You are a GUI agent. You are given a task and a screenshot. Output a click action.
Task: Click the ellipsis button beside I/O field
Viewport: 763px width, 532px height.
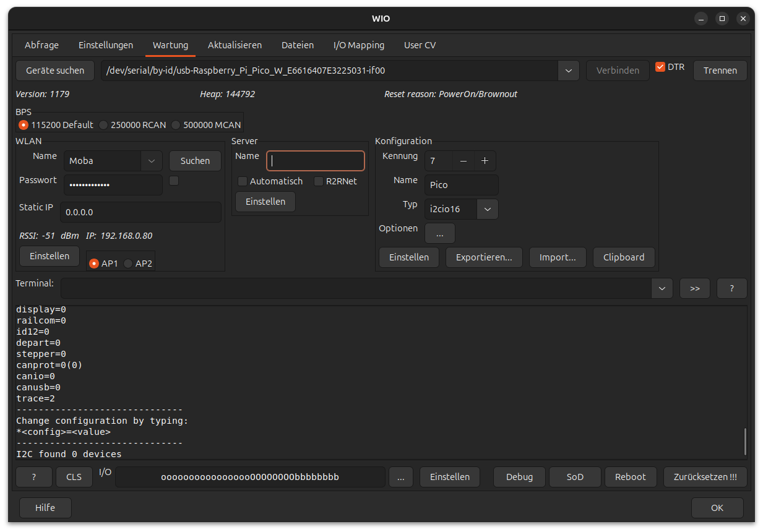click(x=401, y=477)
